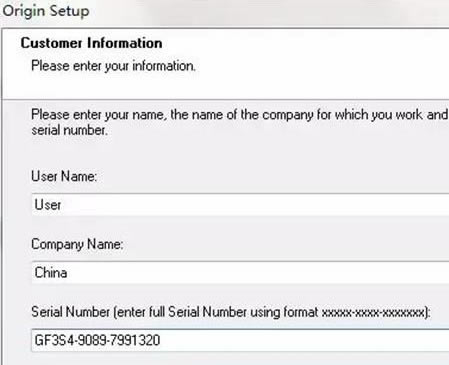Click the "Company Name:" label
449x365 pixels.
(77, 244)
